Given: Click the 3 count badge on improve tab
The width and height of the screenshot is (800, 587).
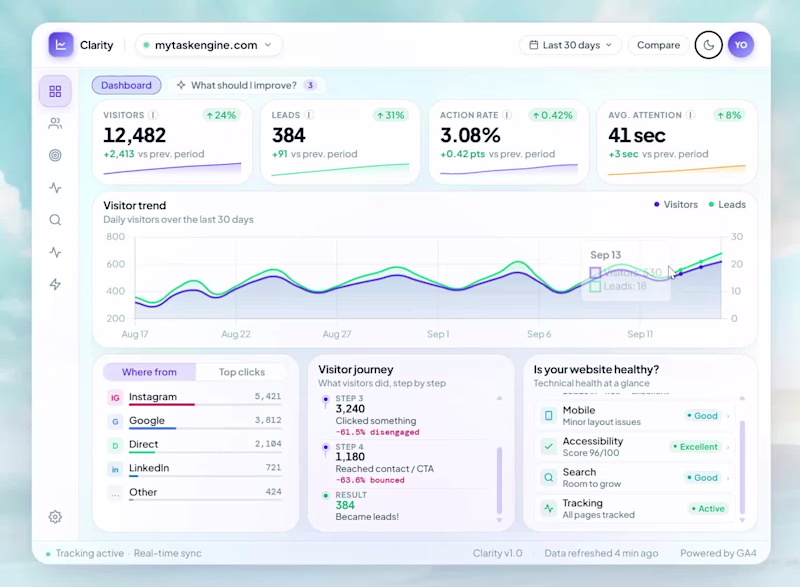Looking at the screenshot, I should (310, 85).
